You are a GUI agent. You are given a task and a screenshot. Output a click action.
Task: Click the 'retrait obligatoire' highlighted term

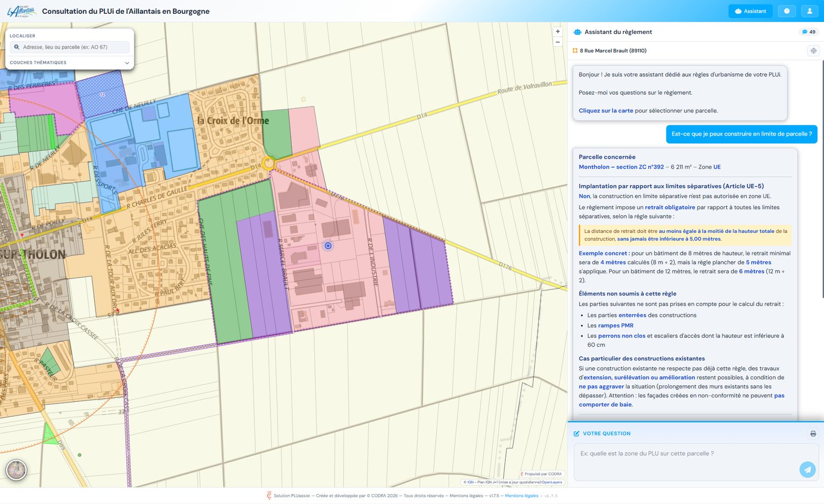670,208
